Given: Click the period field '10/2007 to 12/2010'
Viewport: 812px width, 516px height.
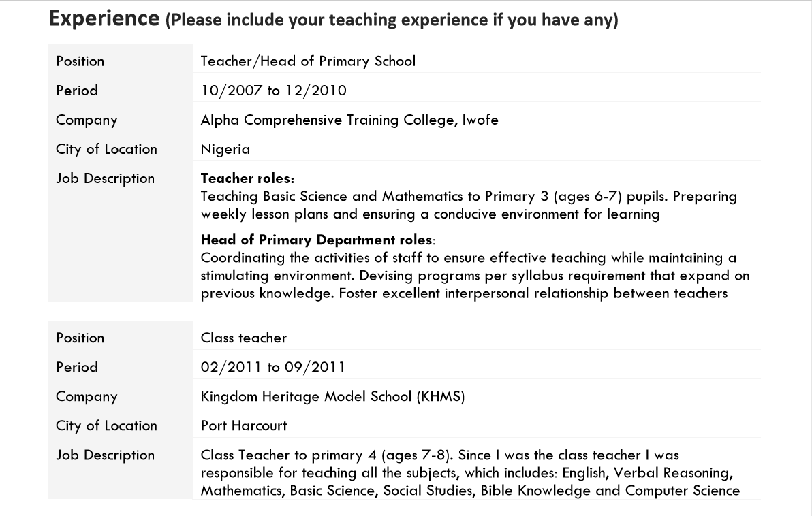Looking at the screenshot, I should click(273, 91).
